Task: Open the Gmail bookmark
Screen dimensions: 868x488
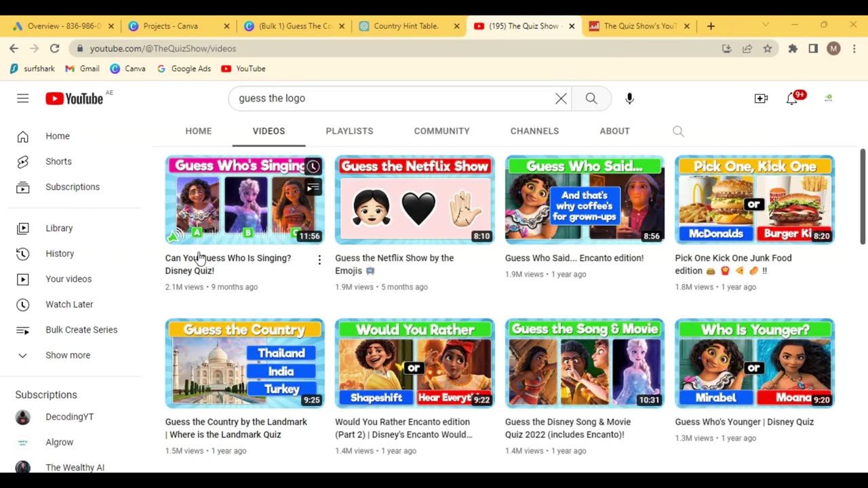Action: tap(82, 68)
